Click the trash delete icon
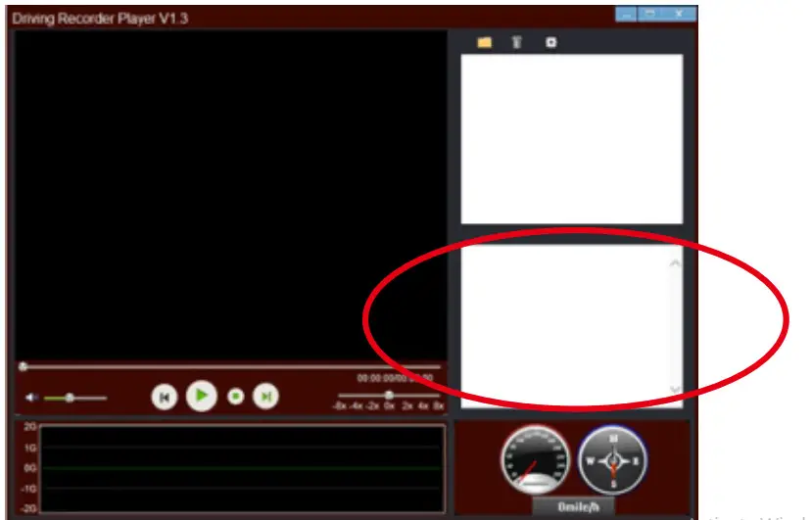812x520 pixels. (x=516, y=42)
